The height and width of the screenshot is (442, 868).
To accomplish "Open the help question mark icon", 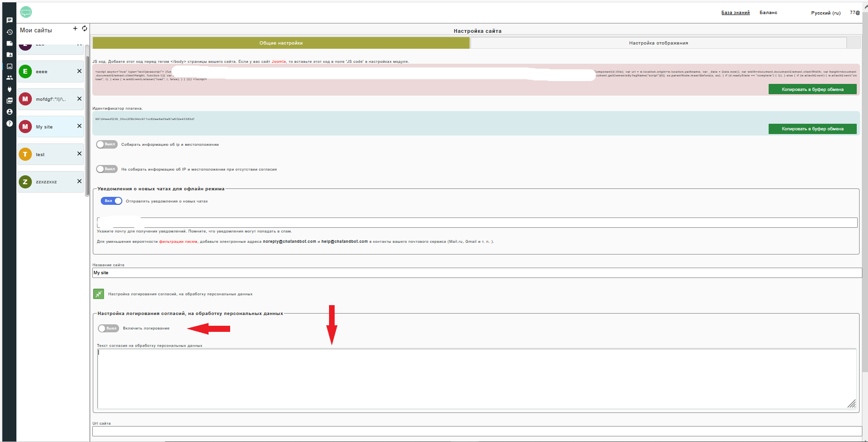I will click(9, 123).
